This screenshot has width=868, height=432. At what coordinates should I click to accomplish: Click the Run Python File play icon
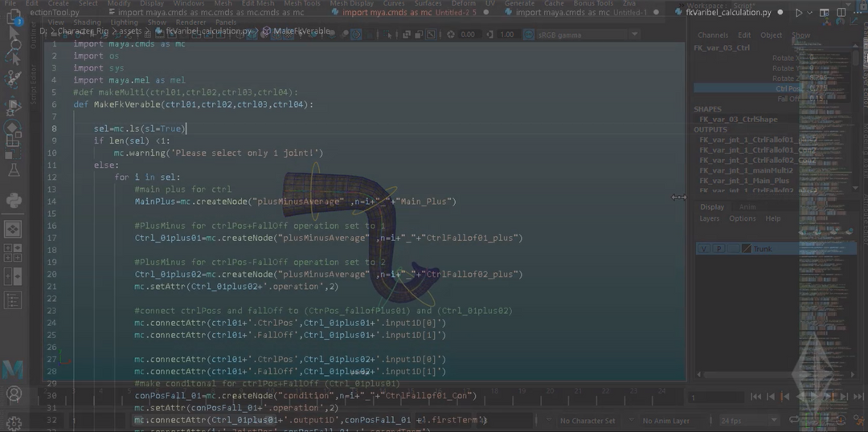click(x=798, y=13)
